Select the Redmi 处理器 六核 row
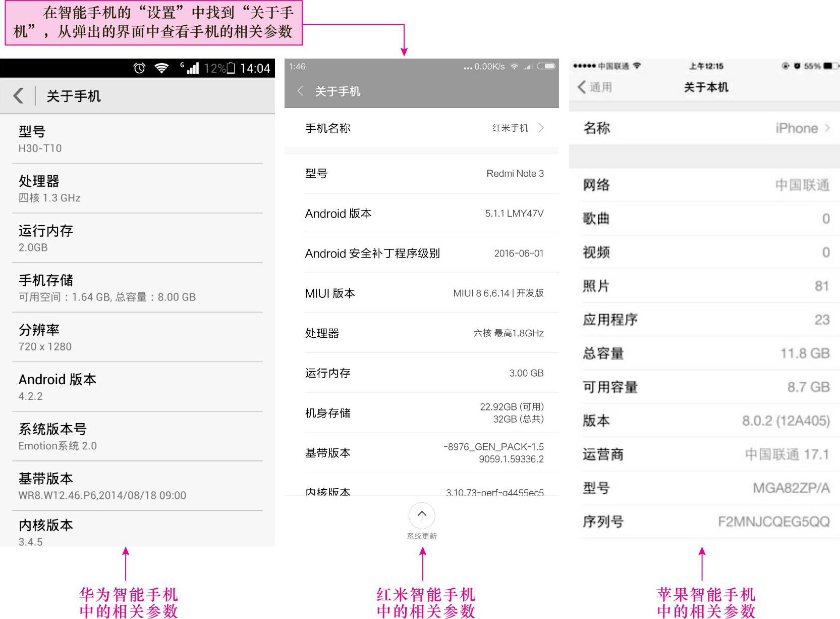 422,333
